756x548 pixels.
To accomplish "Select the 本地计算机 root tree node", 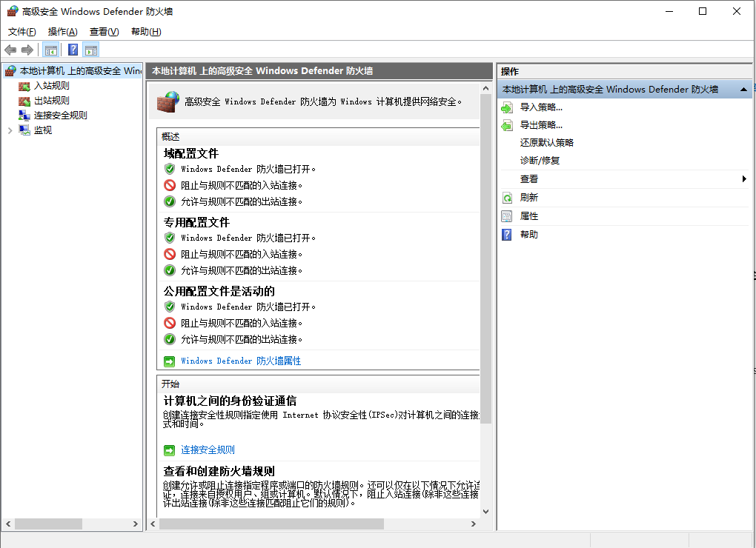I will 80,71.
